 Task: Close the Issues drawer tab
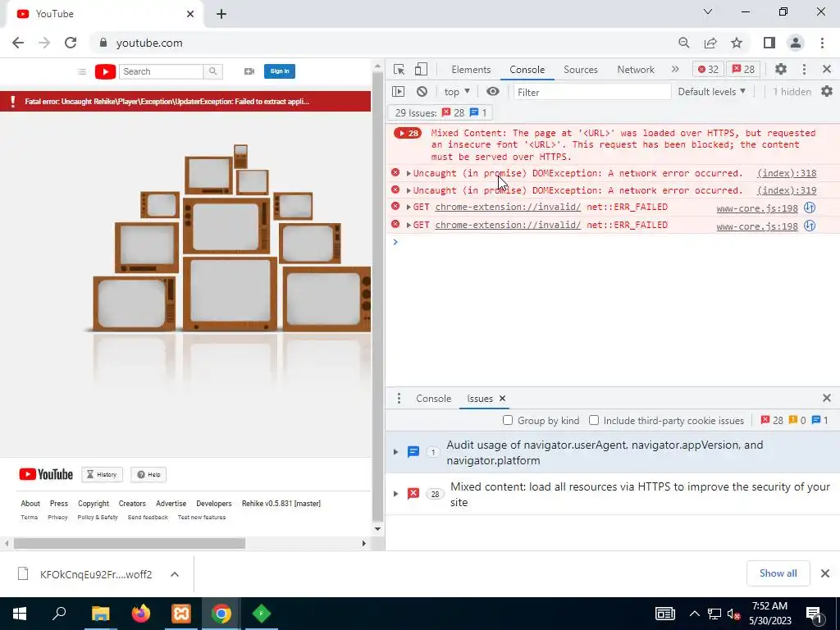coord(502,398)
